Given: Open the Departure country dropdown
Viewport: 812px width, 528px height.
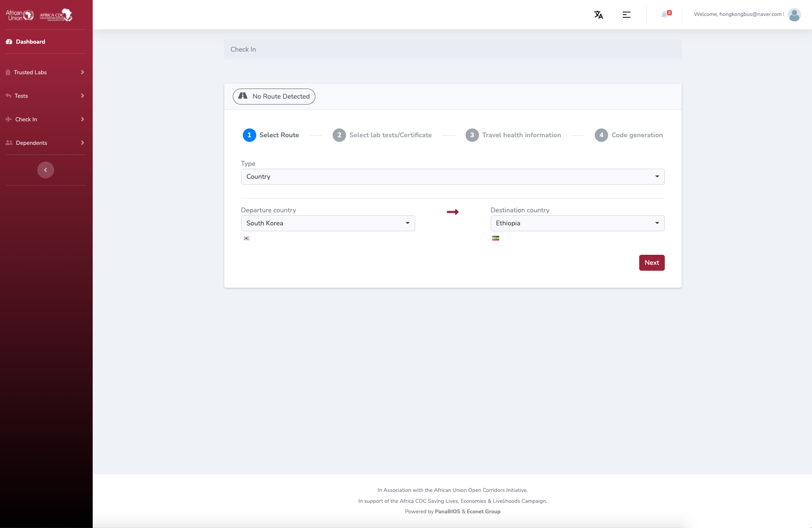Looking at the screenshot, I should coord(328,223).
